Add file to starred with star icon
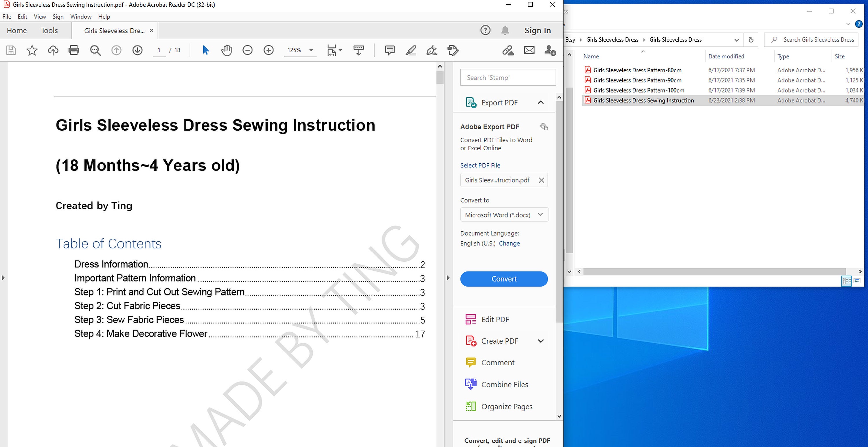The width and height of the screenshot is (868, 447). (x=32, y=51)
